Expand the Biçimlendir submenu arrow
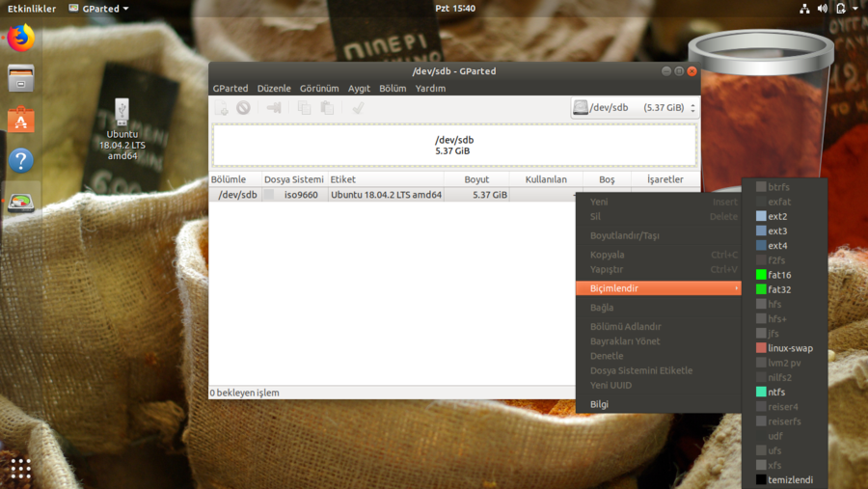 coord(736,288)
